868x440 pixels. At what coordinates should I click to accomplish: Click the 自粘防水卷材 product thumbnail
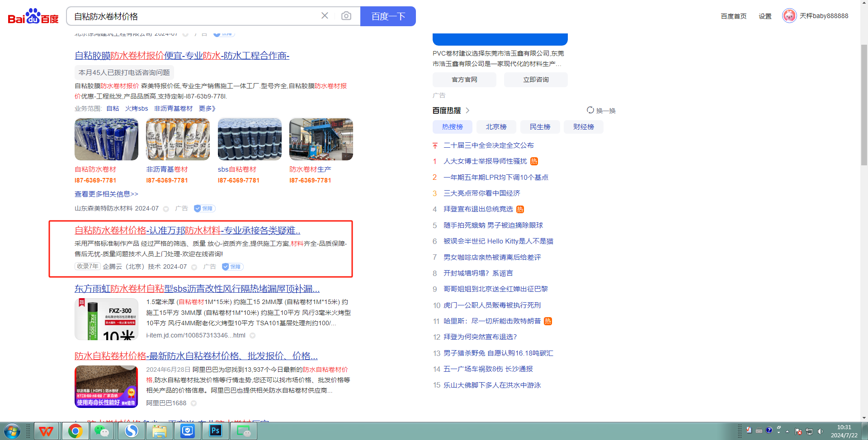pos(106,139)
